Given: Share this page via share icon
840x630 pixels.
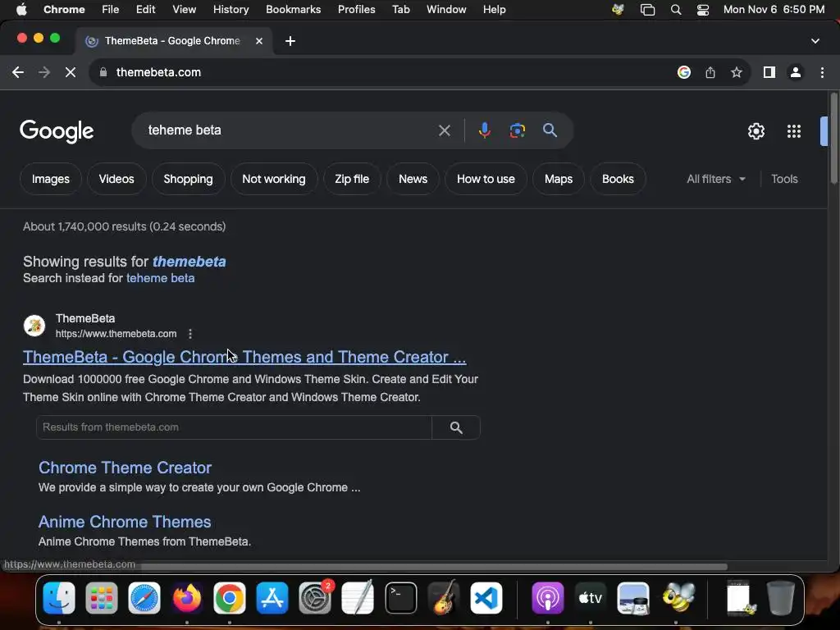Looking at the screenshot, I should pyautogui.click(x=710, y=72).
